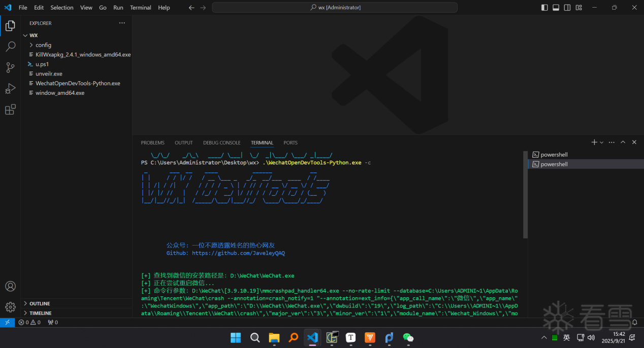Open the Extensions view
Viewport: 644px width, 348px height.
(x=10, y=110)
